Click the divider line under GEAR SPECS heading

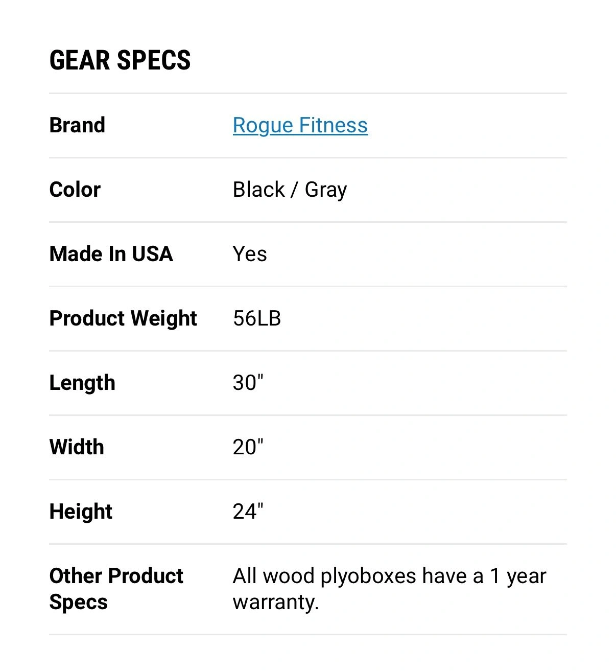tap(308, 94)
